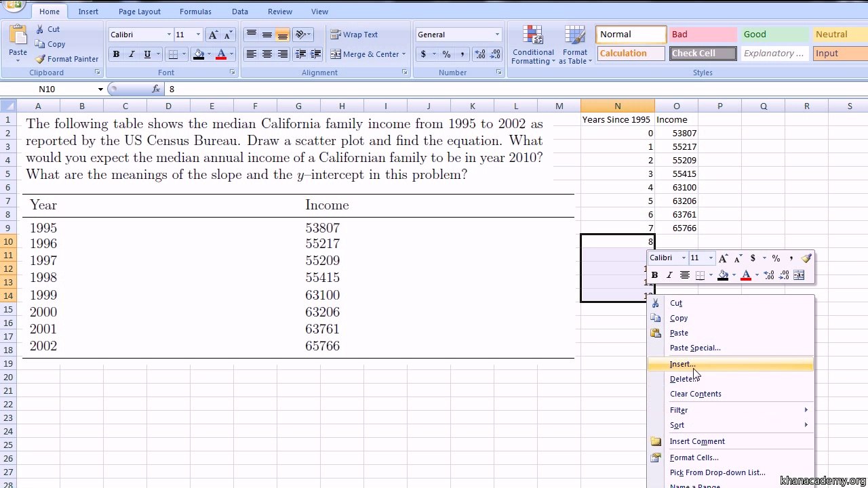Expand ribbon font color dropdown arrow

click(231, 54)
